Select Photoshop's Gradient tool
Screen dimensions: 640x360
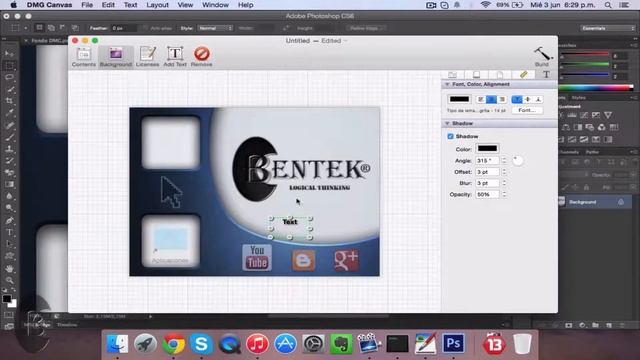click(x=9, y=184)
